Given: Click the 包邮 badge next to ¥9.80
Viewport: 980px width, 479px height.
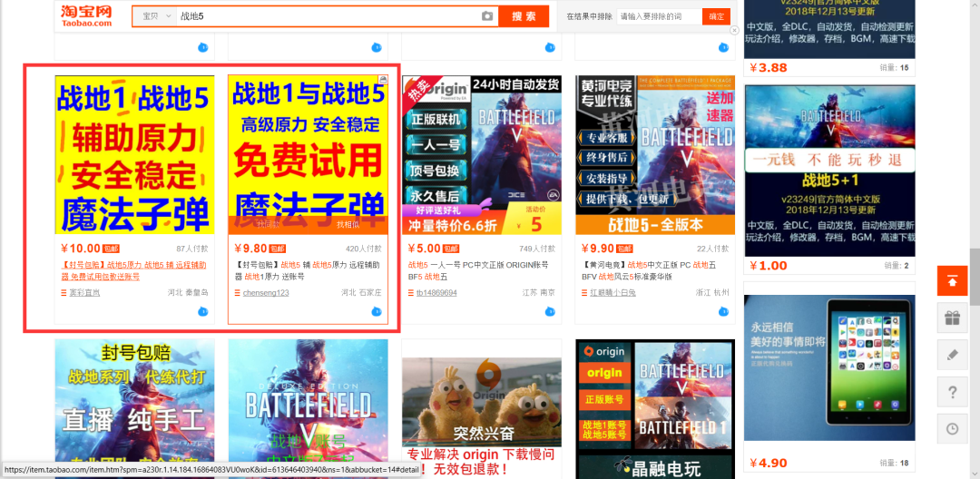Looking at the screenshot, I should coord(279,249).
